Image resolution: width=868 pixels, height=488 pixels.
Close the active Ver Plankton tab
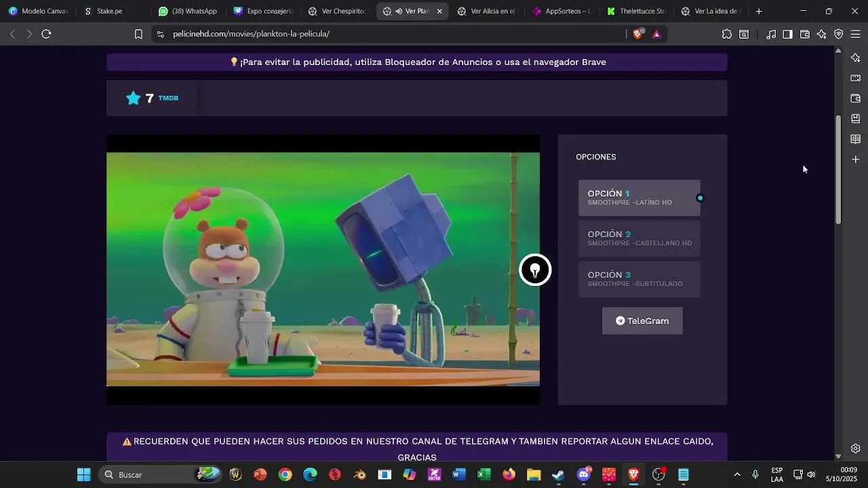[439, 11]
